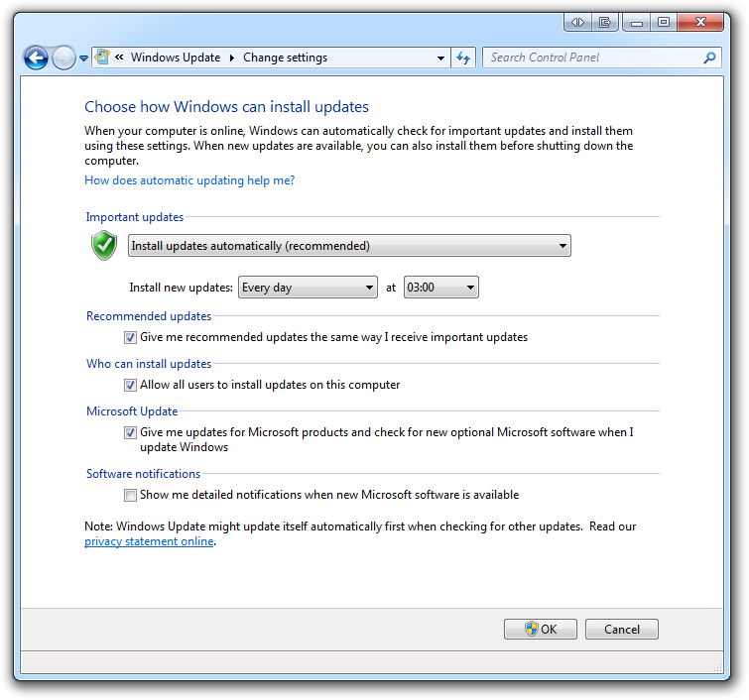Click the title bar button beside Minimize
Viewport: 749px width, 700px height.
tap(605, 22)
